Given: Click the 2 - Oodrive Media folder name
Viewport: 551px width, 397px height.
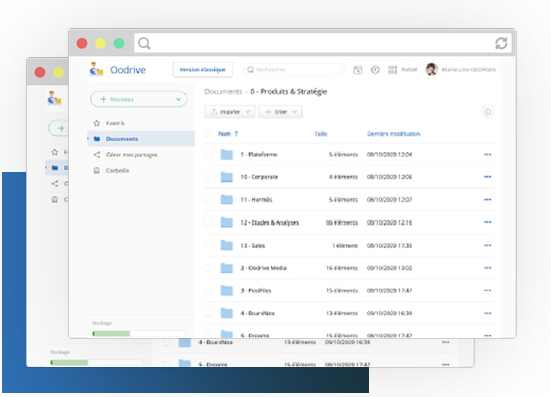Looking at the screenshot, I should (x=264, y=268).
